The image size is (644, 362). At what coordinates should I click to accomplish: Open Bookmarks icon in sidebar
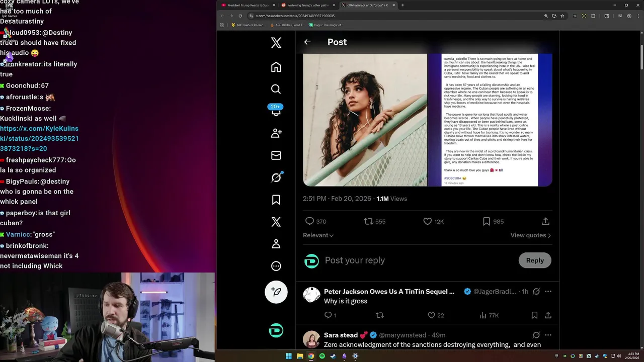tap(276, 200)
